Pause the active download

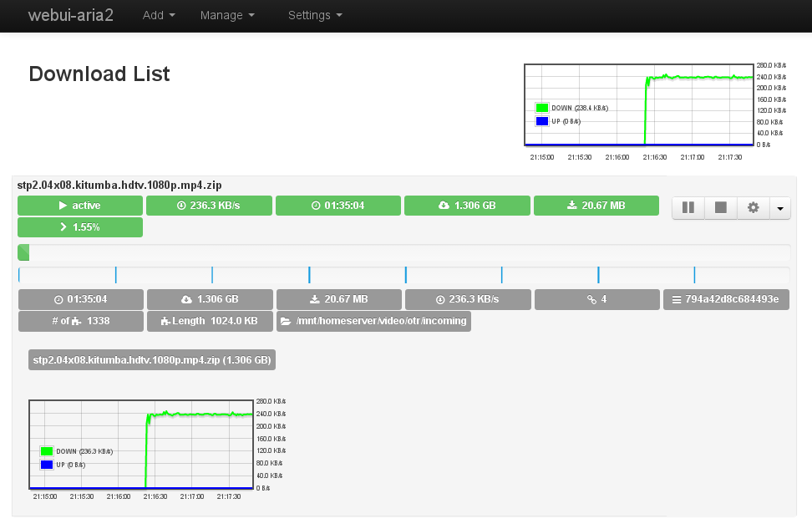(688, 208)
